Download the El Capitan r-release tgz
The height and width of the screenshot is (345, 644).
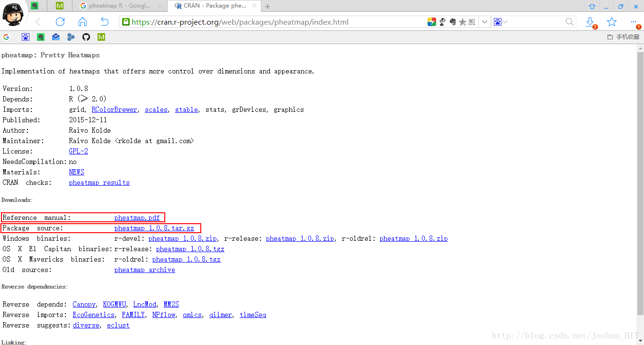pos(190,249)
